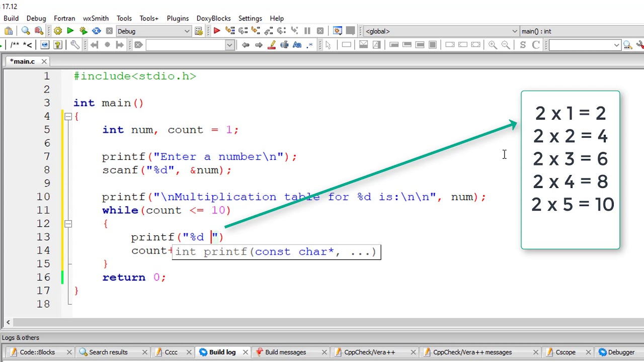This screenshot has width=644, height=362.
Task: Open the main() : int function dropdown
Action: click(582, 31)
